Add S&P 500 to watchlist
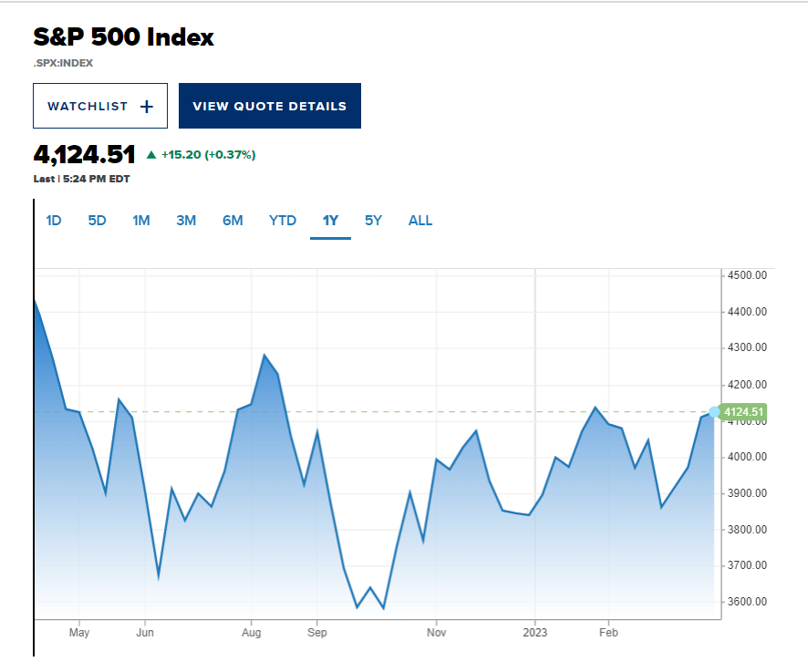808x672 pixels. tap(100, 106)
